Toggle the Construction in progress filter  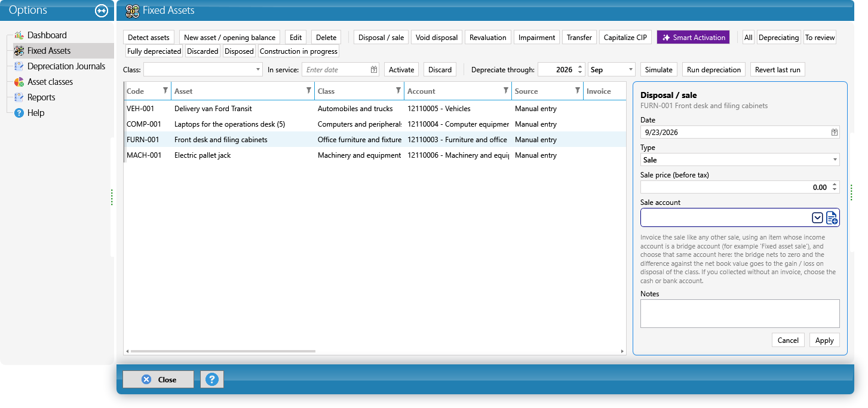tap(299, 51)
